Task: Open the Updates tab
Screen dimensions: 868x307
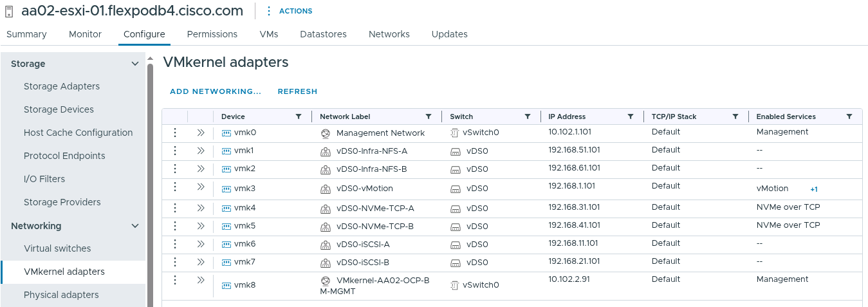Action: click(450, 34)
